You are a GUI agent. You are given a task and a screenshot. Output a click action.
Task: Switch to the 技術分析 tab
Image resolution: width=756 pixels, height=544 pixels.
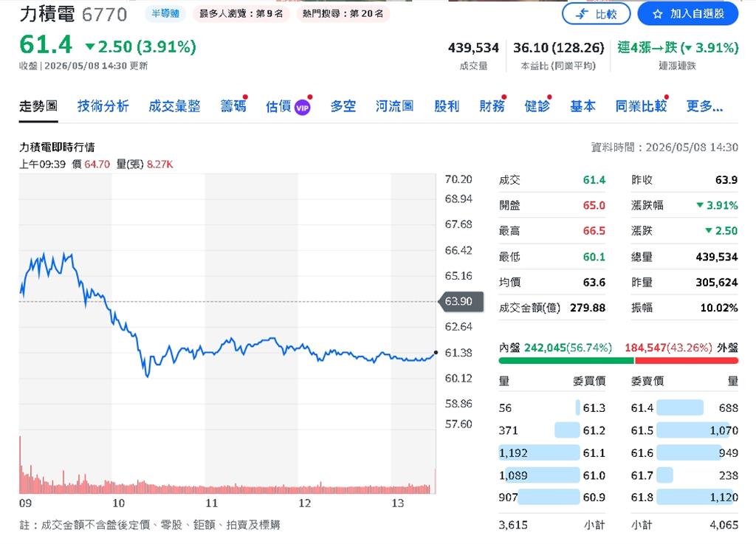tap(103, 106)
